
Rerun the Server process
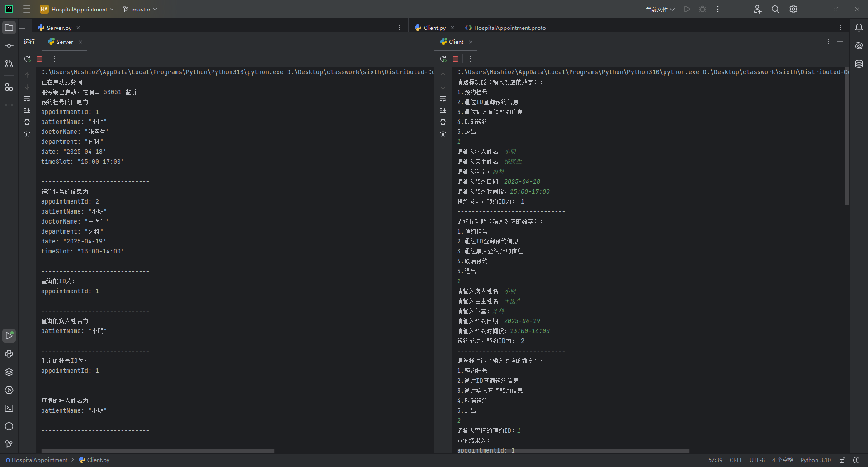tap(28, 59)
